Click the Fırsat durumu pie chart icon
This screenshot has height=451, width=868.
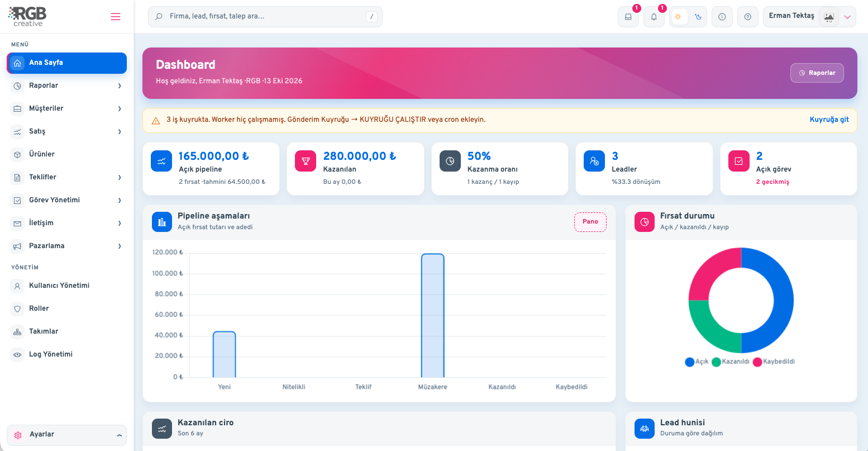tap(645, 222)
